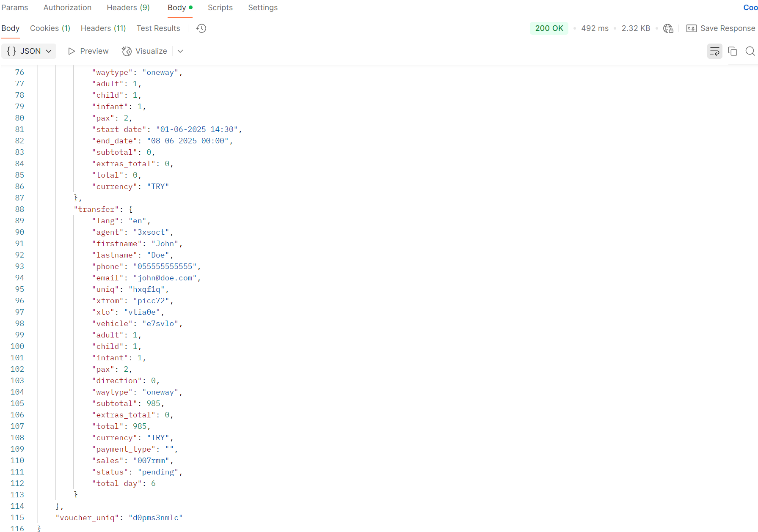This screenshot has height=532, width=758.
Task: Copy the response body to clipboard
Action: tap(733, 51)
